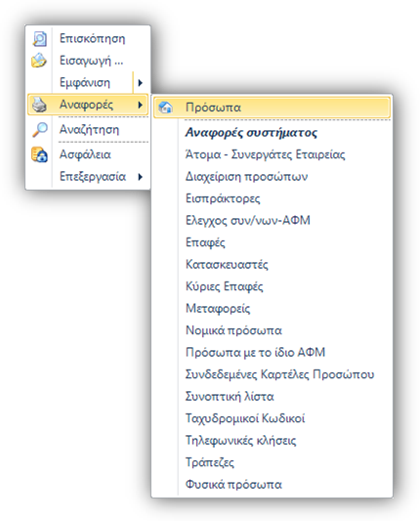Select the Κύριες Επαφές report
Image resolution: width=420 pixels, height=521 pixels.
tap(224, 286)
